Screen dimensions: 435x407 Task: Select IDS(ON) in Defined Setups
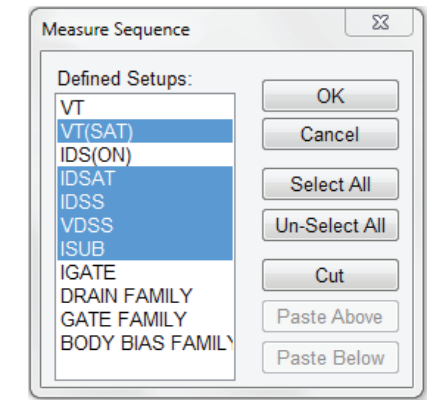[145, 155]
